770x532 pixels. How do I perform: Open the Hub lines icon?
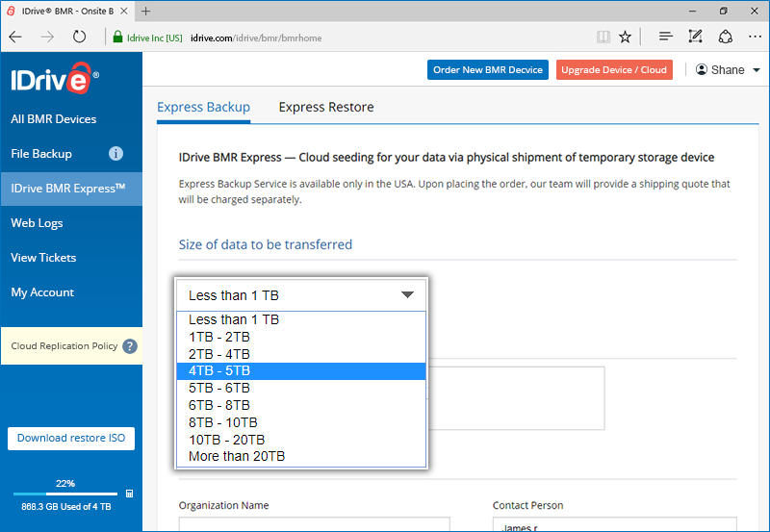pos(665,37)
